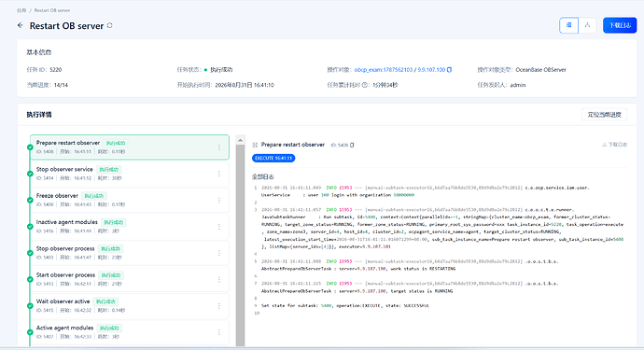Click the task ID value 5220
The width and height of the screenshot is (644, 350).
pos(56,70)
